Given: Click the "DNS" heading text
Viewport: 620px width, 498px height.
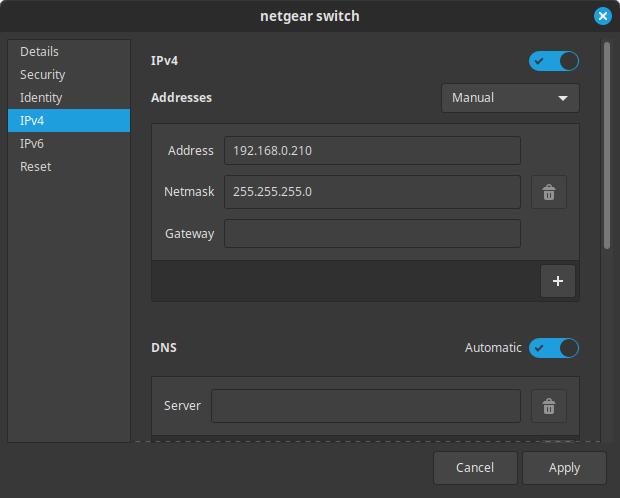Looking at the screenshot, I should (x=164, y=348).
